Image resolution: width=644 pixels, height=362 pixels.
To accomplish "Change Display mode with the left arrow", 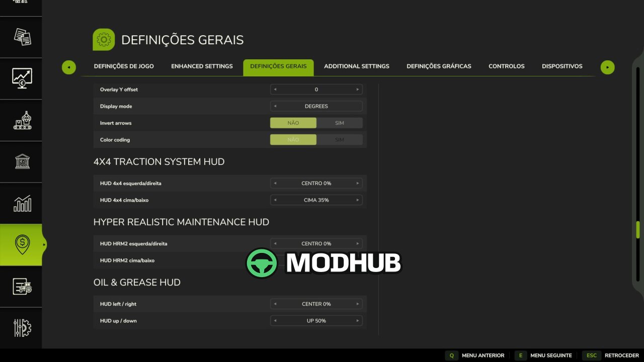I will [x=275, y=106].
